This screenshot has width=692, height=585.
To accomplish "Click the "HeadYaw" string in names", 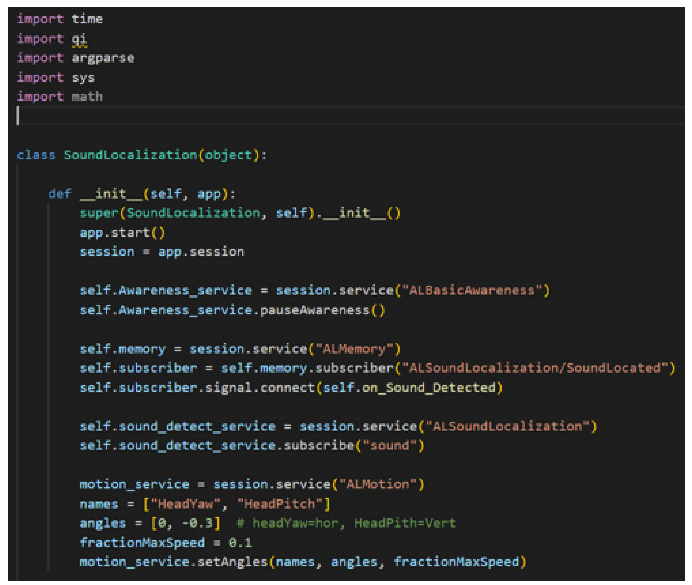I will point(185,504).
